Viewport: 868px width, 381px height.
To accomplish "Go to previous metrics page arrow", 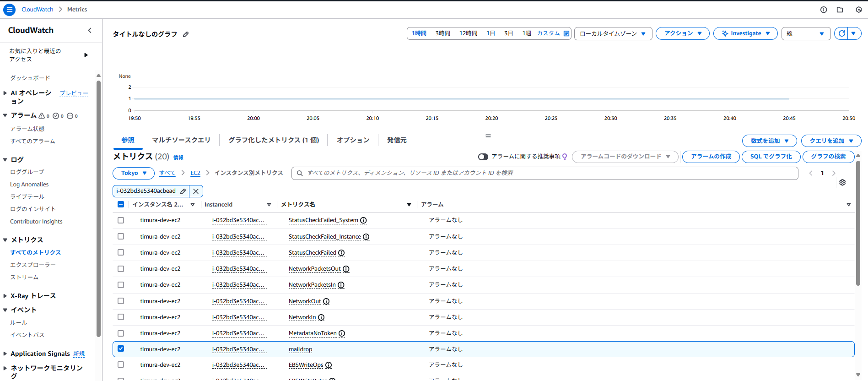I will tap(811, 173).
